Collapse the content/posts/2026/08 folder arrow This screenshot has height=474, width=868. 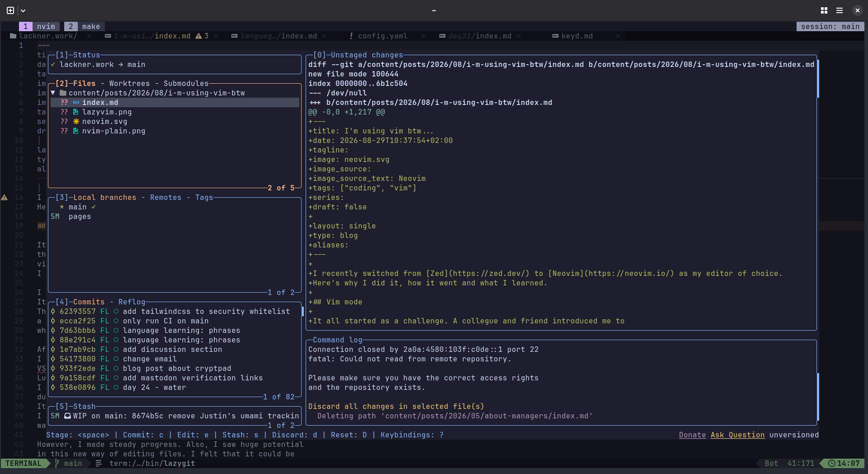[53, 93]
